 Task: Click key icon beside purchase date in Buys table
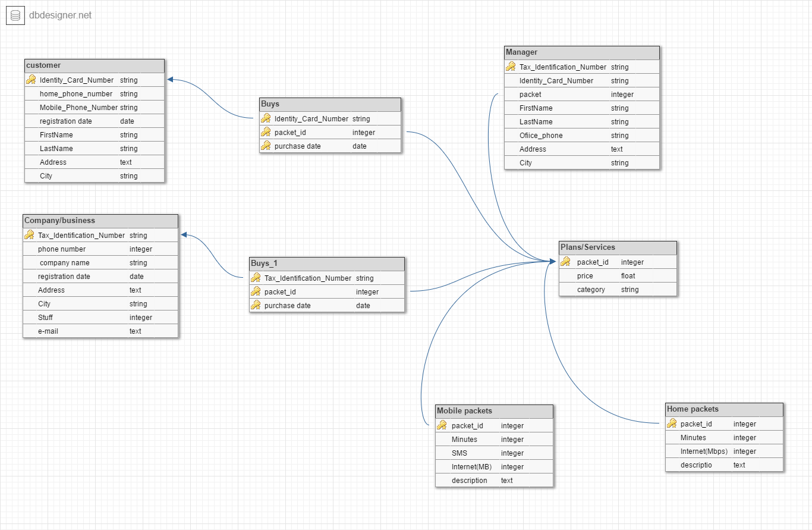coord(266,146)
